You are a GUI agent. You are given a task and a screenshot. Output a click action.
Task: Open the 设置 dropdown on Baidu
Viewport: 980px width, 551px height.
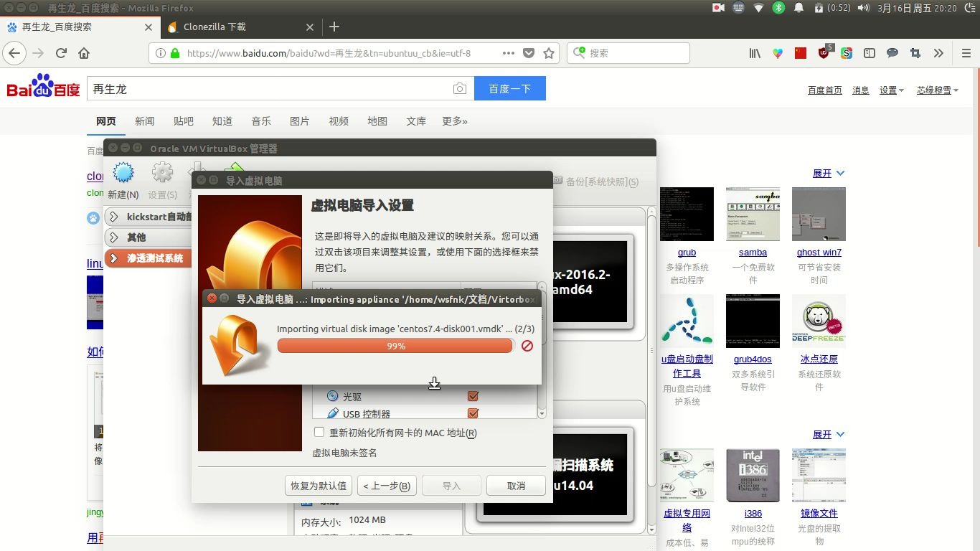pyautogui.click(x=892, y=90)
